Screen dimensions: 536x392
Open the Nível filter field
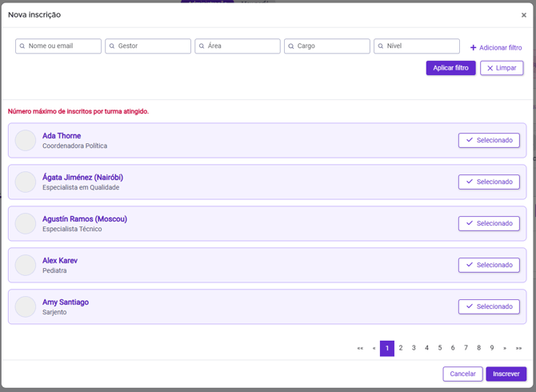click(416, 46)
